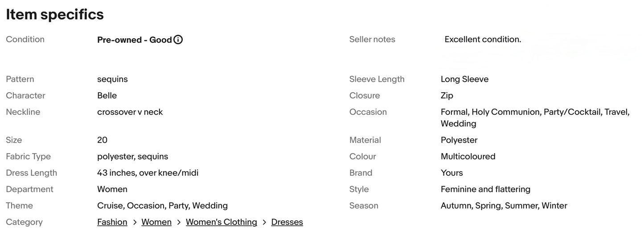644x236 pixels.
Task: Open the Dresses category link
Action: (287, 222)
